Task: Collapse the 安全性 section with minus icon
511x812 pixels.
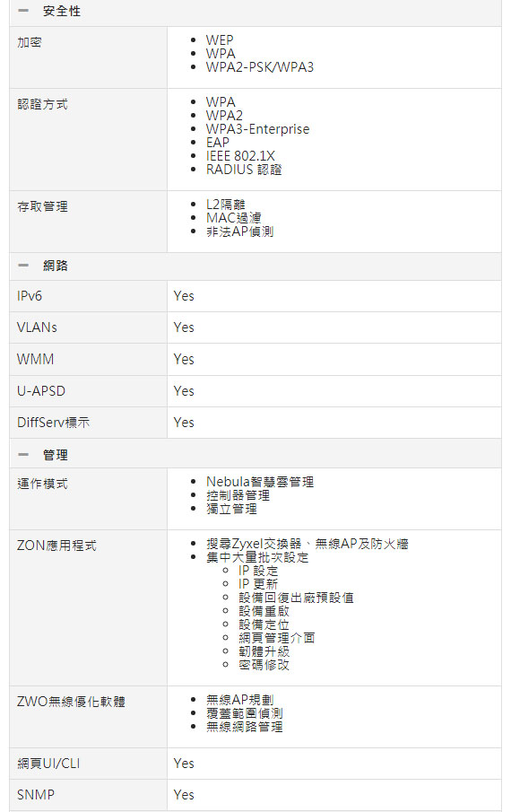Action: click(x=23, y=11)
